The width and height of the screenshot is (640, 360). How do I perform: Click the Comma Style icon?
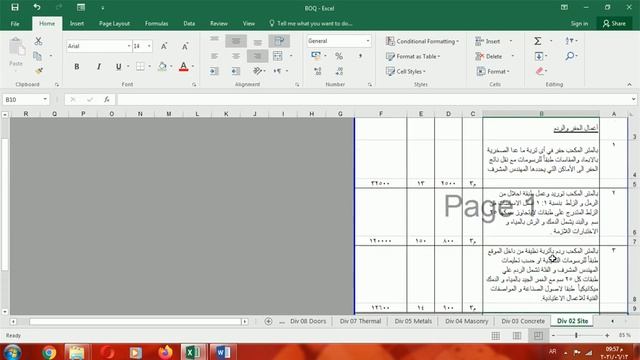point(360,56)
